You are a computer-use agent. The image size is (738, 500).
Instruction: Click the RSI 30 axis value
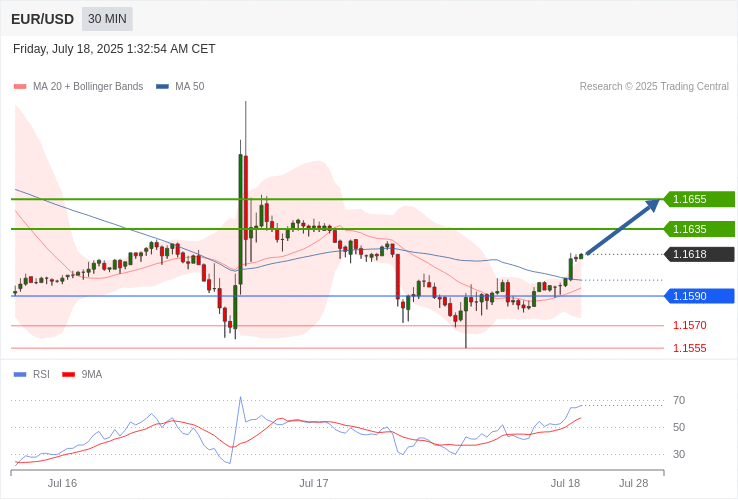679,454
